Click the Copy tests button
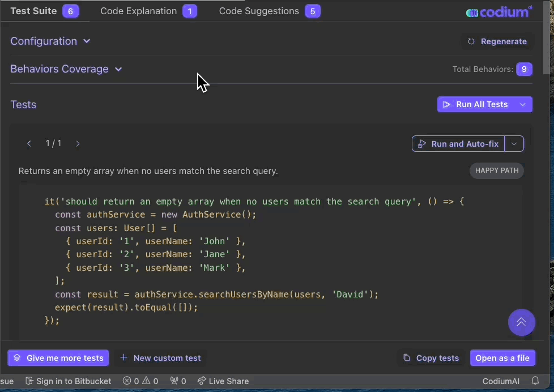 (431, 358)
